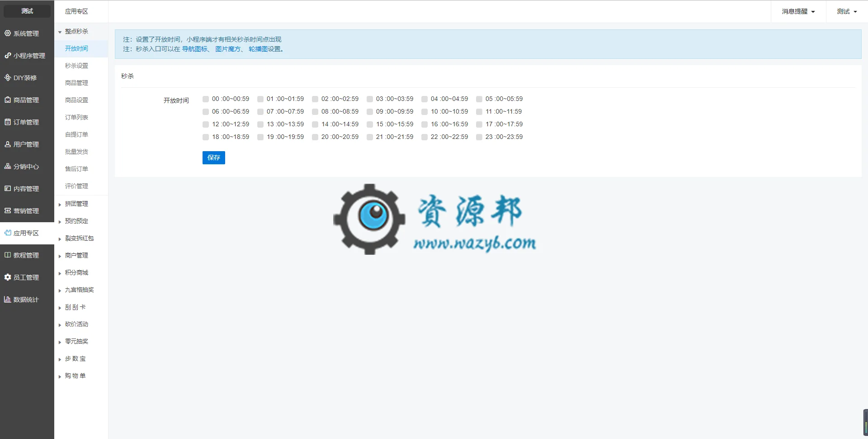The height and width of the screenshot is (439, 868).
Task: Open the DIY装修 icon in the sidebar
Action: 7,77
